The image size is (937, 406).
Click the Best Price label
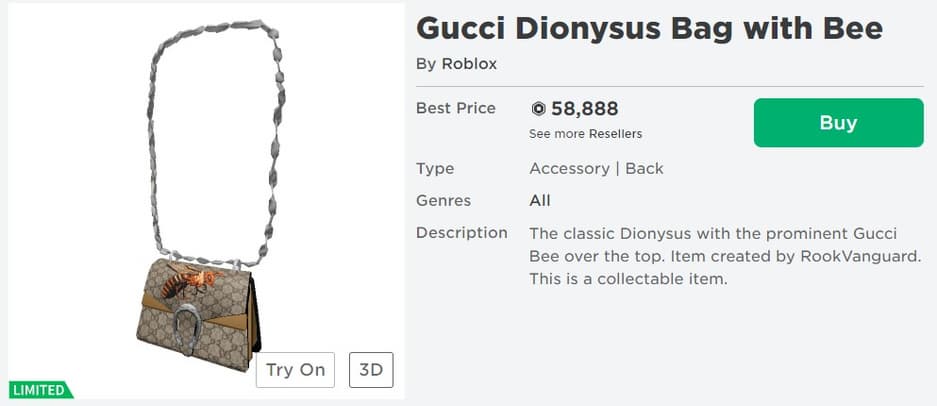pyautogui.click(x=455, y=108)
